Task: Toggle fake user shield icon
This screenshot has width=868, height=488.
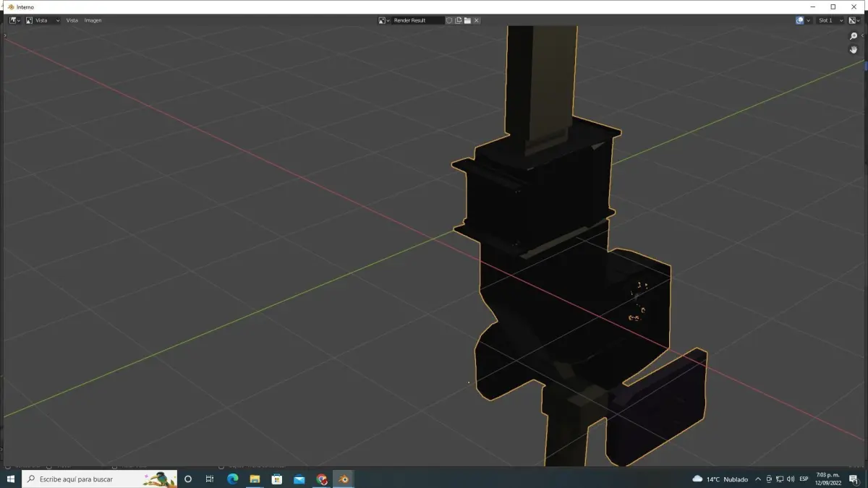Action: (x=449, y=20)
